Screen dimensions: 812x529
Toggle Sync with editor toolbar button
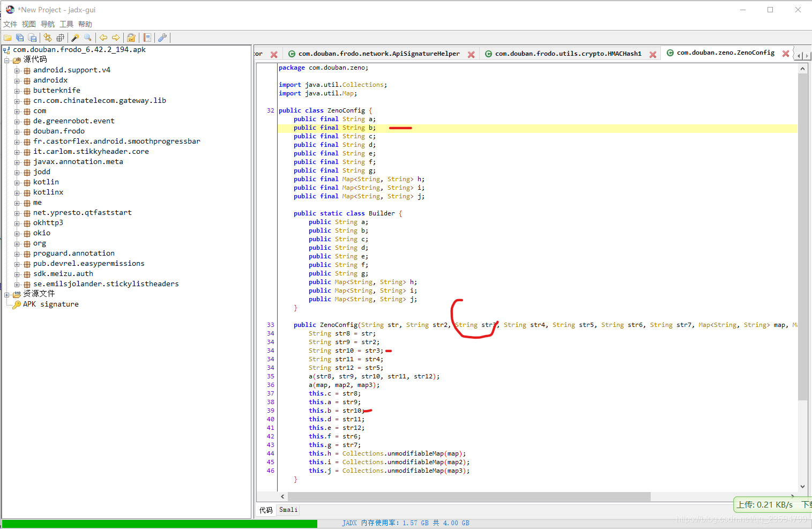click(x=48, y=38)
